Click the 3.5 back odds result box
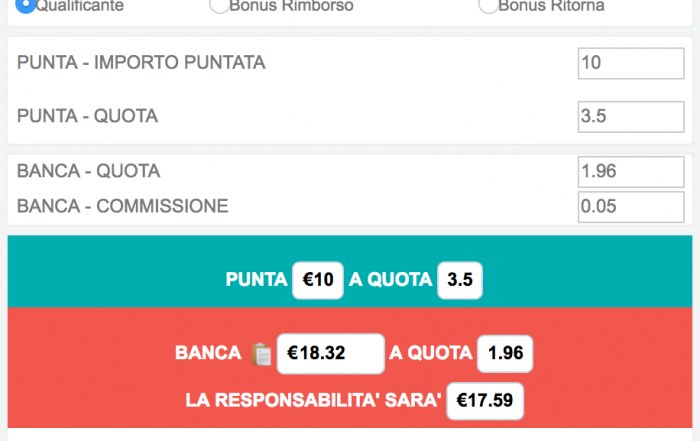 coord(460,280)
